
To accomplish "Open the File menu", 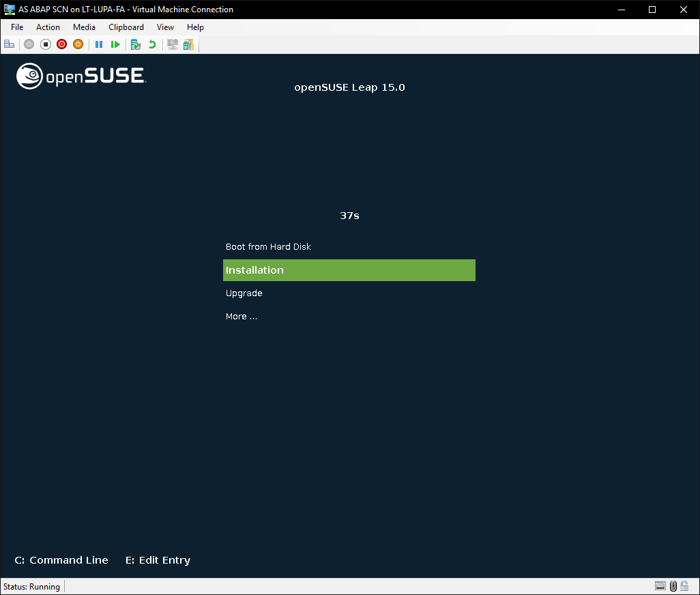I will pyautogui.click(x=17, y=27).
